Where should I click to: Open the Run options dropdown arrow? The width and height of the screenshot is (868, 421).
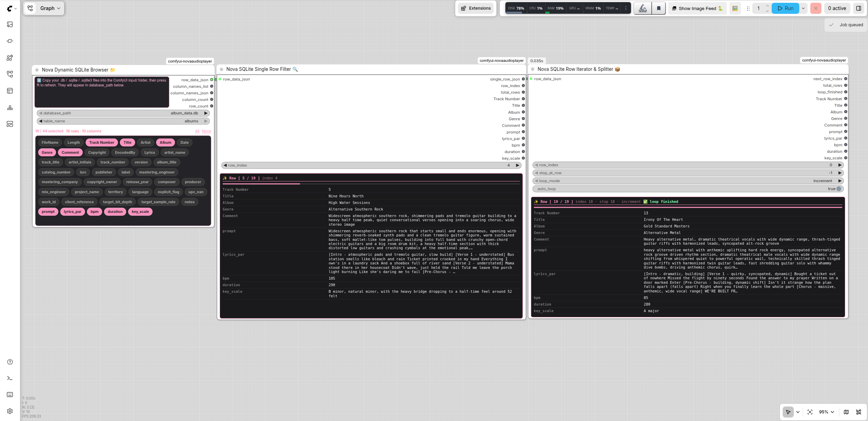[803, 8]
